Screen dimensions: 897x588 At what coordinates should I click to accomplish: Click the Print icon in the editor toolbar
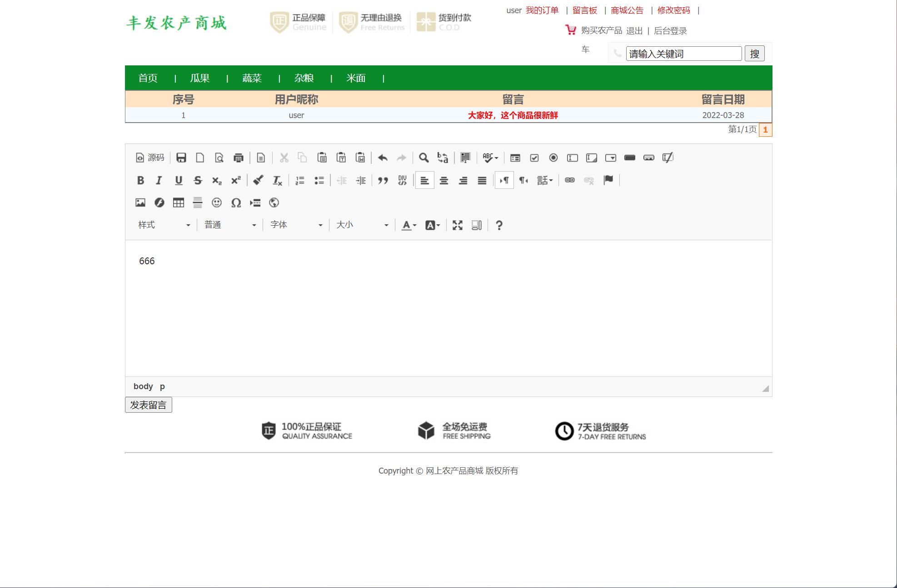pyautogui.click(x=238, y=158)
